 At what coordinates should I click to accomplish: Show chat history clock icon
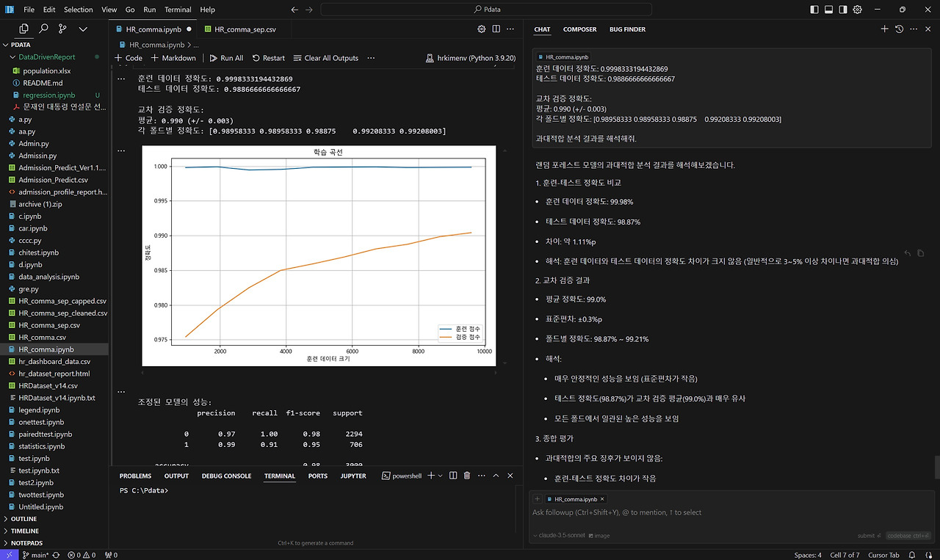point(899,29)
